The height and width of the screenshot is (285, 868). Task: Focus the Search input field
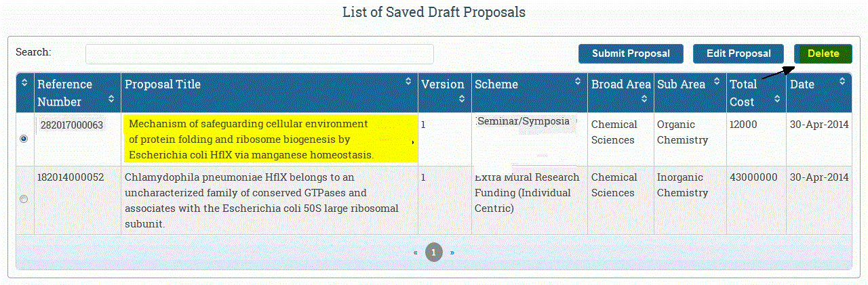(x=260, y=54)
